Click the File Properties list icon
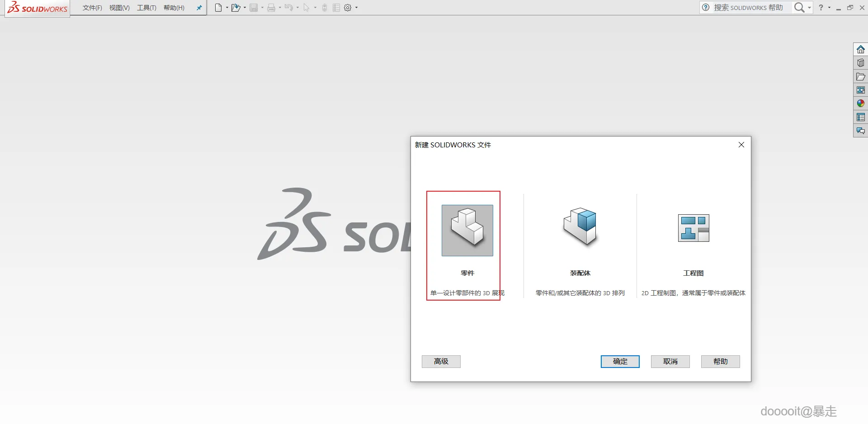 [336, 8]
